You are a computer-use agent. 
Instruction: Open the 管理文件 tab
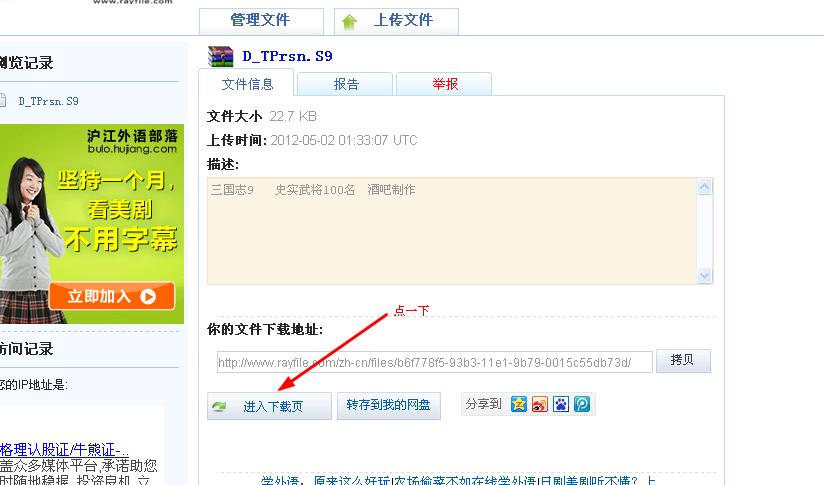(261, 21)
